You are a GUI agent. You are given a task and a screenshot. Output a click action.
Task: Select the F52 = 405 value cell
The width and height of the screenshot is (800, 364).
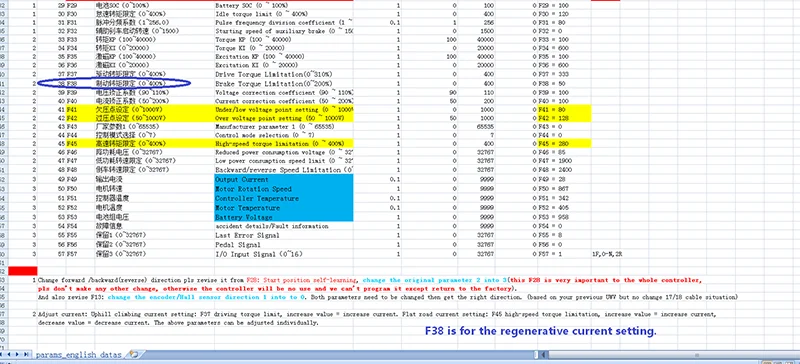564,208
